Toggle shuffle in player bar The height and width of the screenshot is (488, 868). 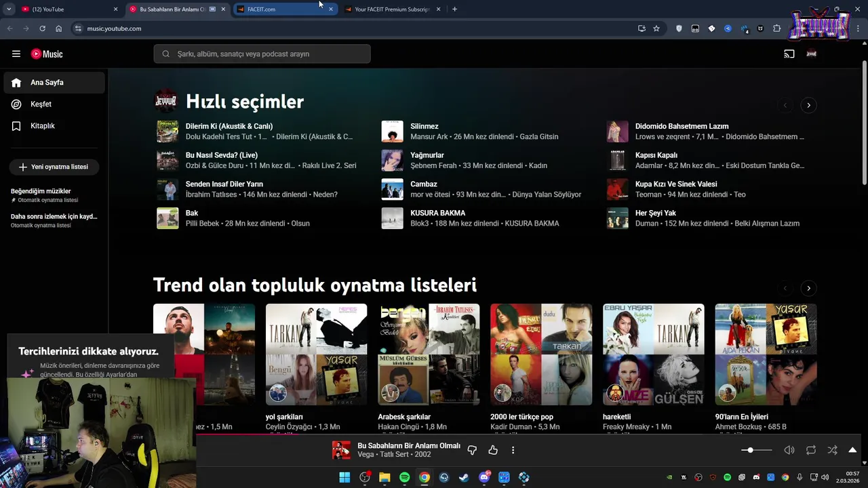click(832, 450)
